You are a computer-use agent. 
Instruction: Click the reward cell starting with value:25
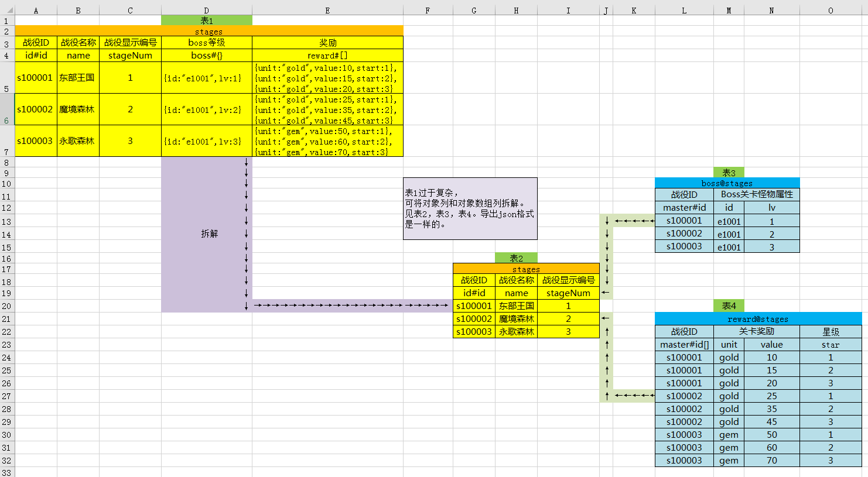coord(327,109)
